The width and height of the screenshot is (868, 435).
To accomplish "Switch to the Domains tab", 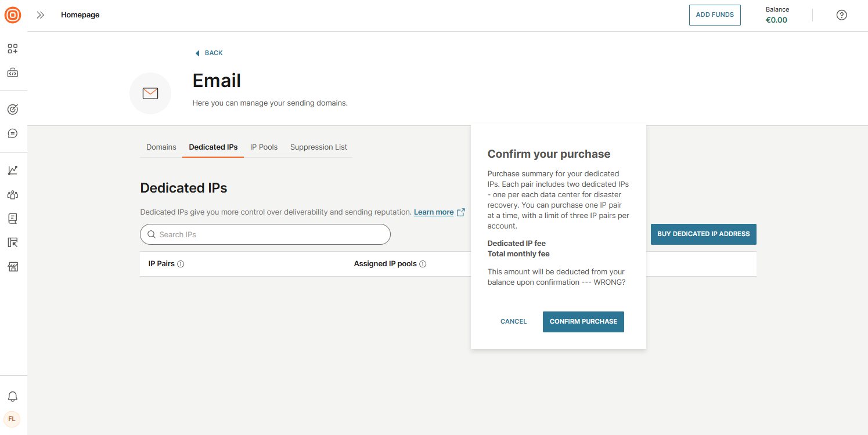I will [x=161, y=147].
